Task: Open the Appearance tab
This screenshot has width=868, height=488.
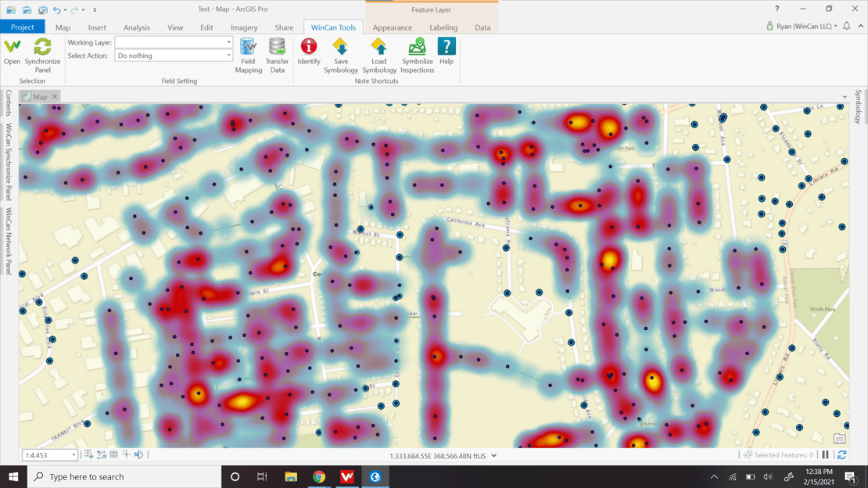Action: point(392,27)
